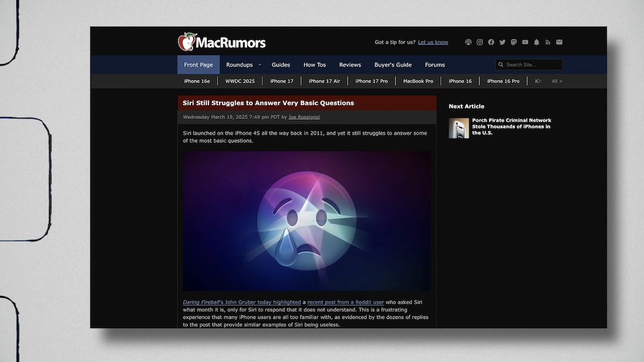This screenshot has width=644, height=362.
Task: Open the iPhone 17 Pro topic link
Action: click(372, 81)
